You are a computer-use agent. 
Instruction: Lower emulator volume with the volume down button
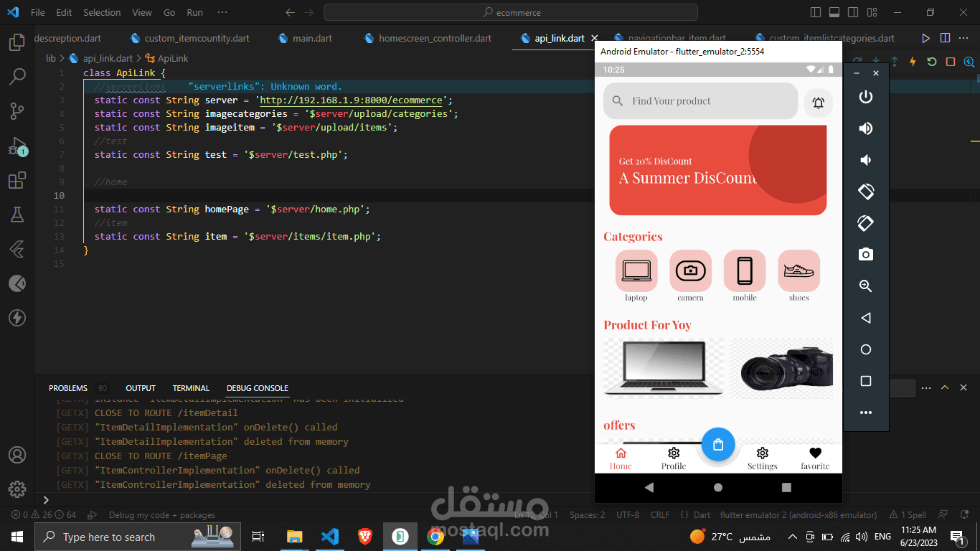point(865,159)
